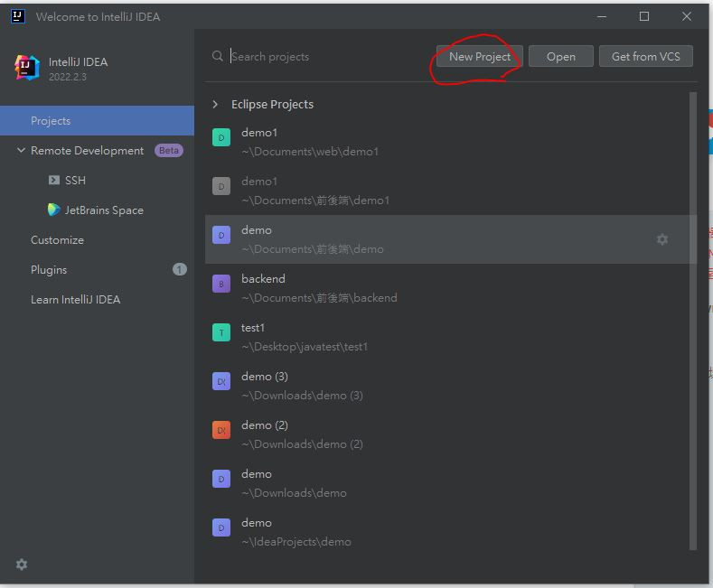Click the IntelliJ IDEA logo in sidebar

pyautogui.click(x=27, y=68)
